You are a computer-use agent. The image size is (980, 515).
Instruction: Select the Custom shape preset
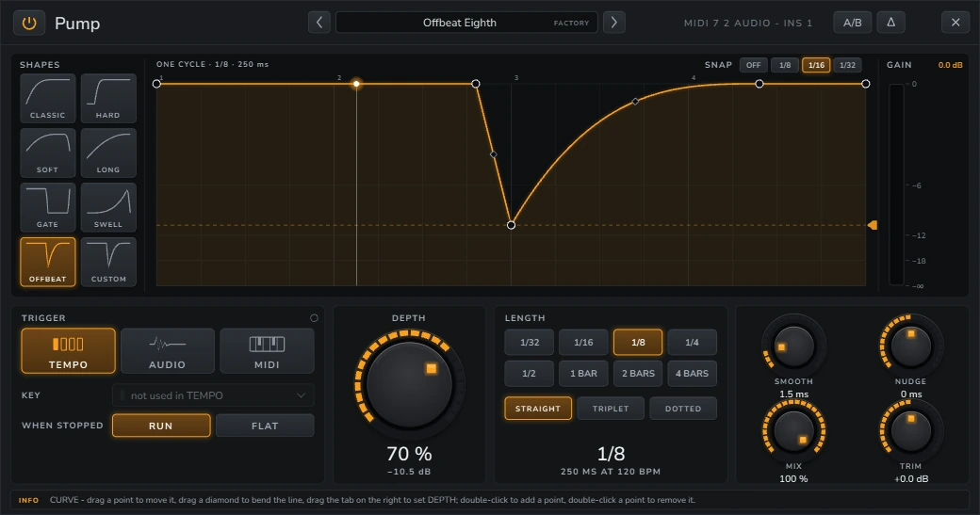[108, 262]
